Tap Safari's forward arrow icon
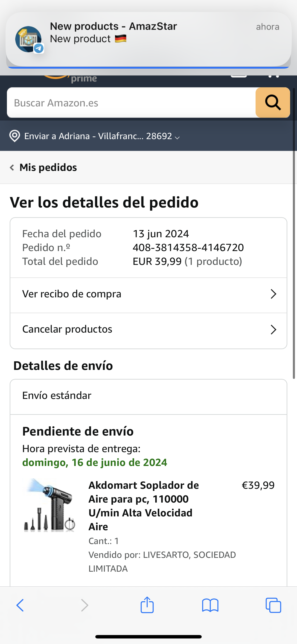This screenshot has width=297, height=644. tap(85, 605)
